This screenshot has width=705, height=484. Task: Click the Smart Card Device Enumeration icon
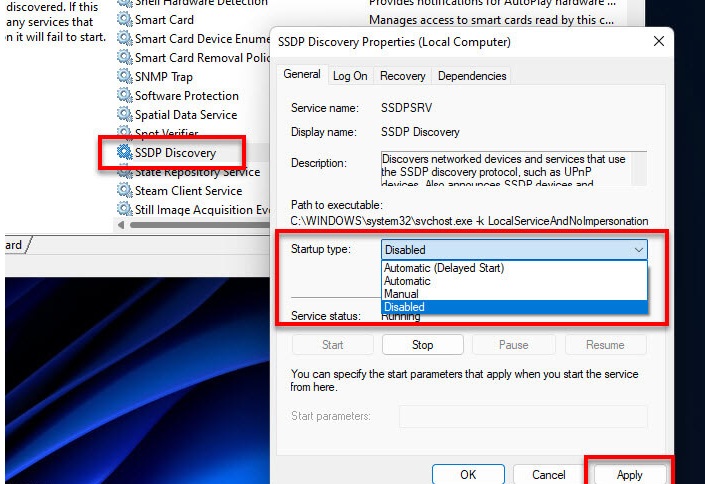(x=125, y=38)
